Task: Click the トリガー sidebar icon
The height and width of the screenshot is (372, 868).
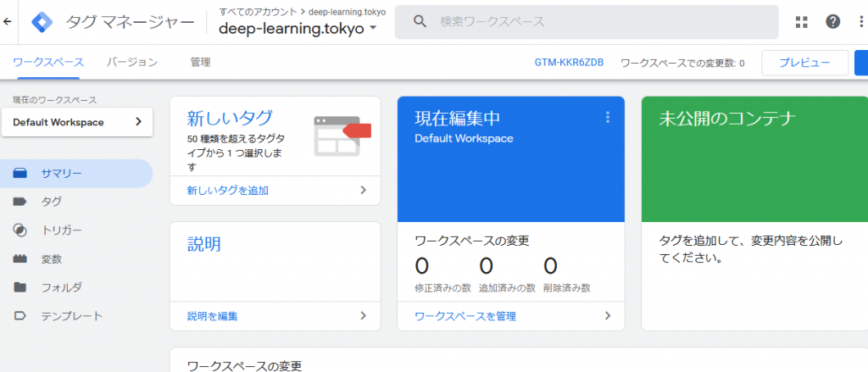Action: coord(20,230)
